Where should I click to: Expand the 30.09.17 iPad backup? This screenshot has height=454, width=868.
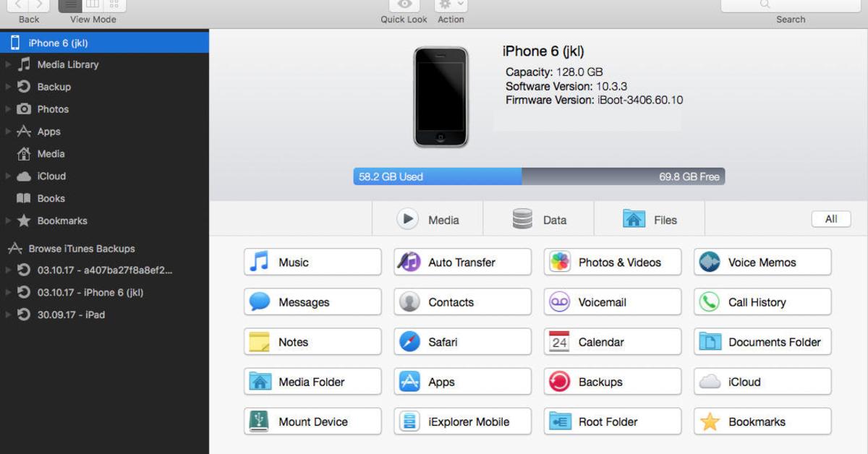(8, 315)
